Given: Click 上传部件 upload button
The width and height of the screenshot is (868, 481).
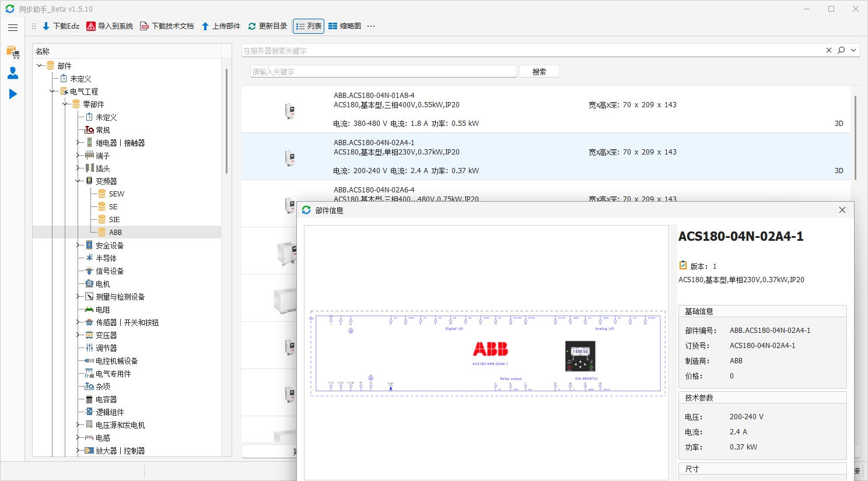Looking at the screenshot, I should click(x=221, y=26).
